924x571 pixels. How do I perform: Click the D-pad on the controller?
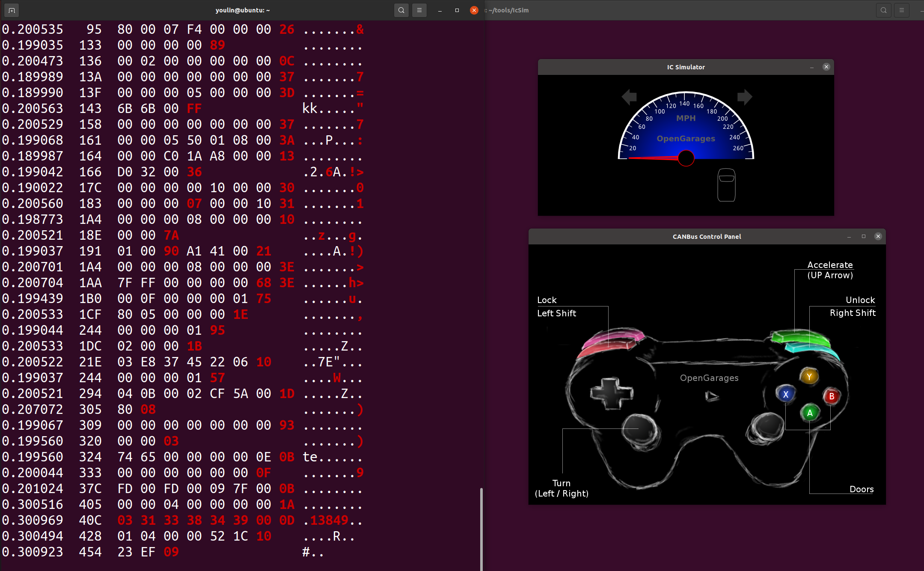point(611,393)
